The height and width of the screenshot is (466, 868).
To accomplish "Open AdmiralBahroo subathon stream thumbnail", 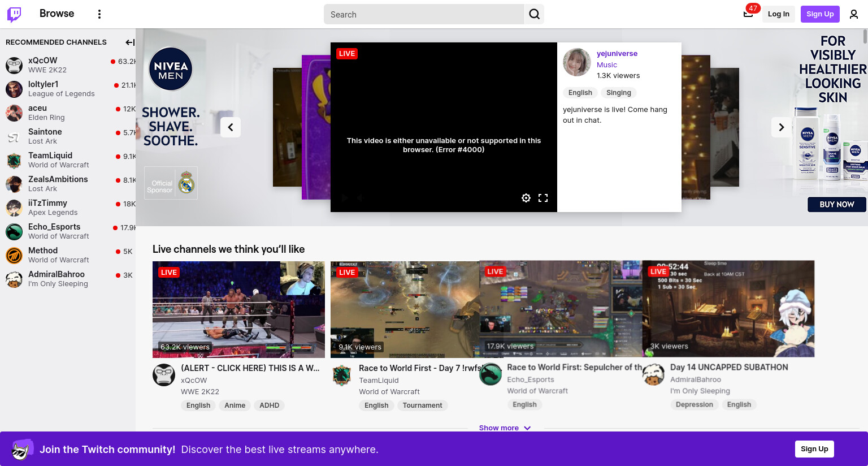I will click(728, 309).
